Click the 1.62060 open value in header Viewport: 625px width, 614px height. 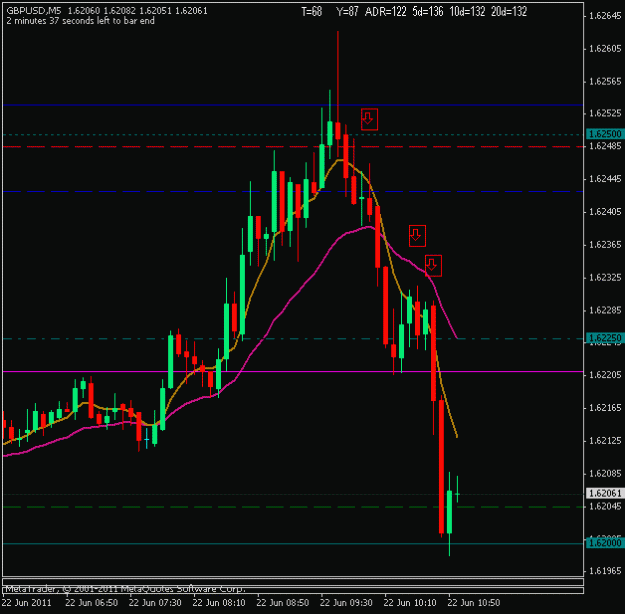84,11
